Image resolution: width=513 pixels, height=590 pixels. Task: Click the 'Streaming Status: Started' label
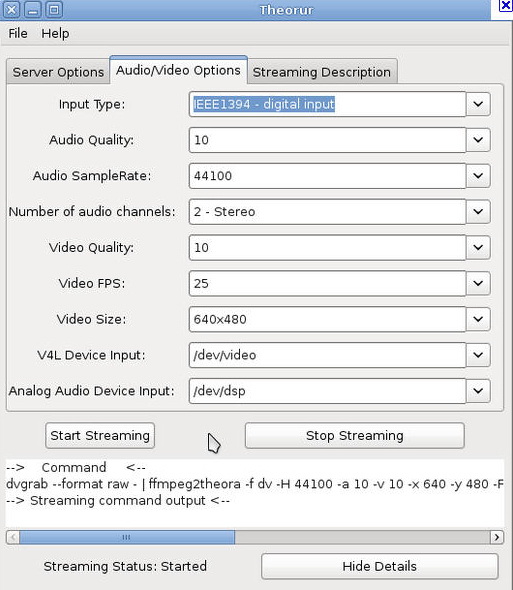[x=125, y=566]
